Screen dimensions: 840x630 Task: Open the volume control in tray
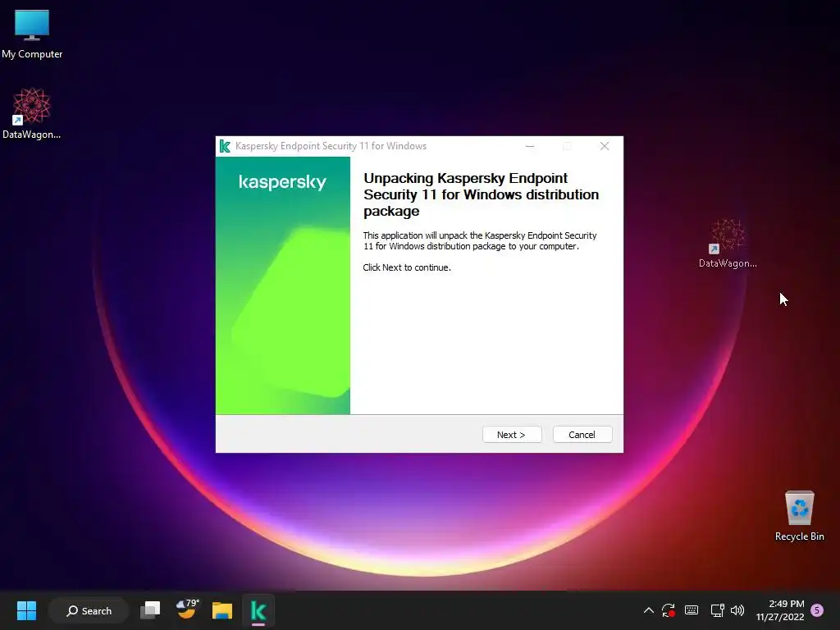(737, 610)
